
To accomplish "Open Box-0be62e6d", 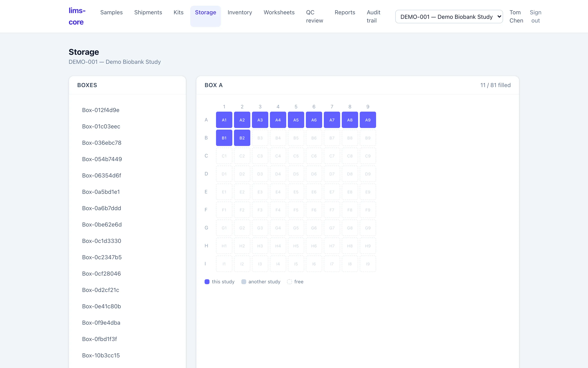I will coord(127,224).
